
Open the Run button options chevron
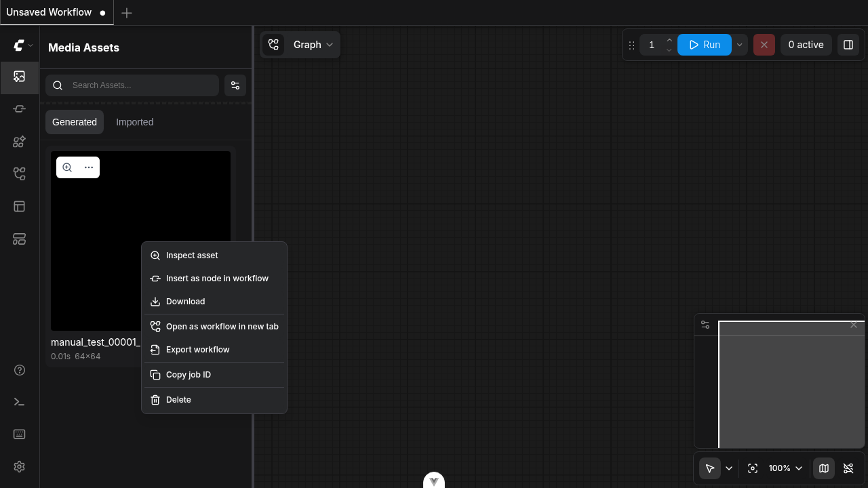[x=740, y=45]
